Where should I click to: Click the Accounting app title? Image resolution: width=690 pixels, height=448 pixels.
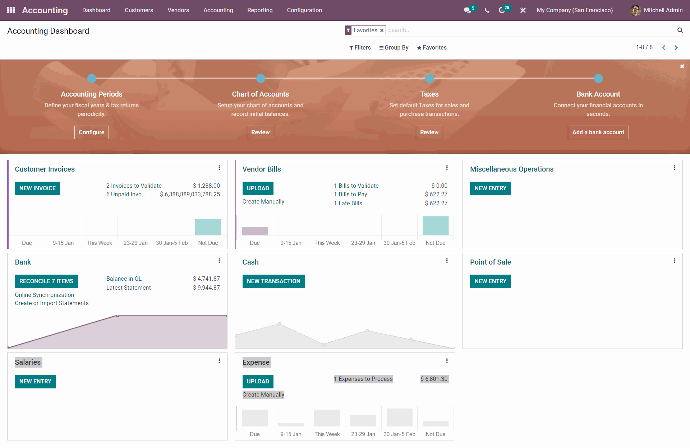[x=45, y=10]
